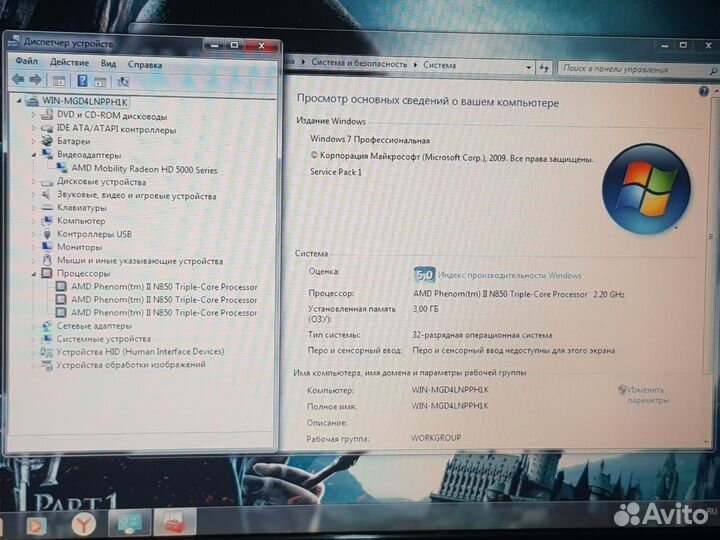This screenshot has height=540, width=720.
Task: Click the DVD и CD-ROM drive icon
Action: tap(46, 115)
